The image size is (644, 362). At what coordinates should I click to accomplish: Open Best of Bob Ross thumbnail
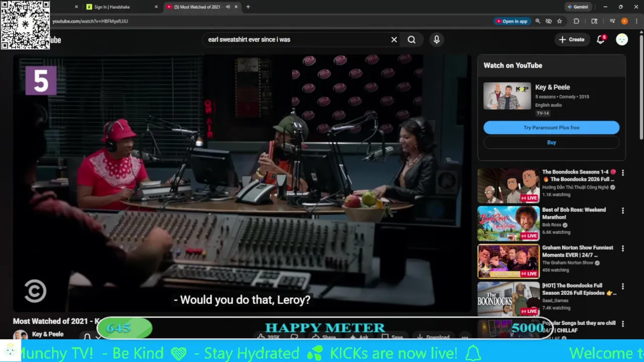[508, 224]
